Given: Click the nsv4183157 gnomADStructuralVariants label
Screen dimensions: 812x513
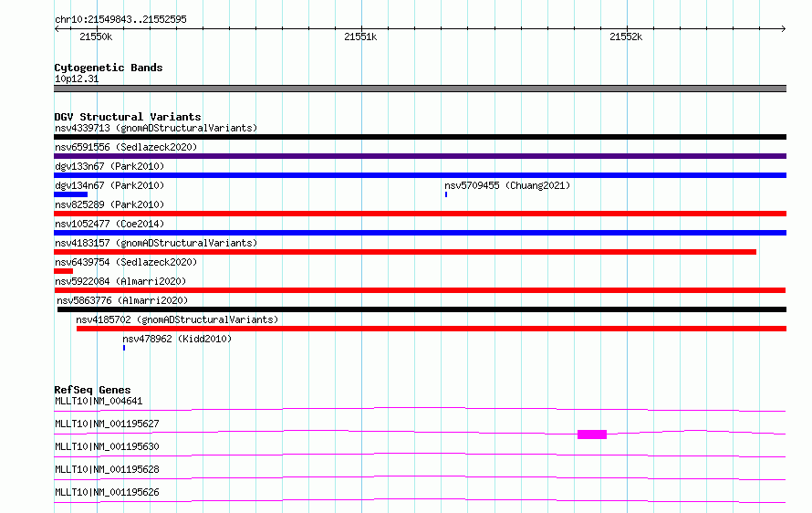Looking at the screenshot, I should [156, 243].
